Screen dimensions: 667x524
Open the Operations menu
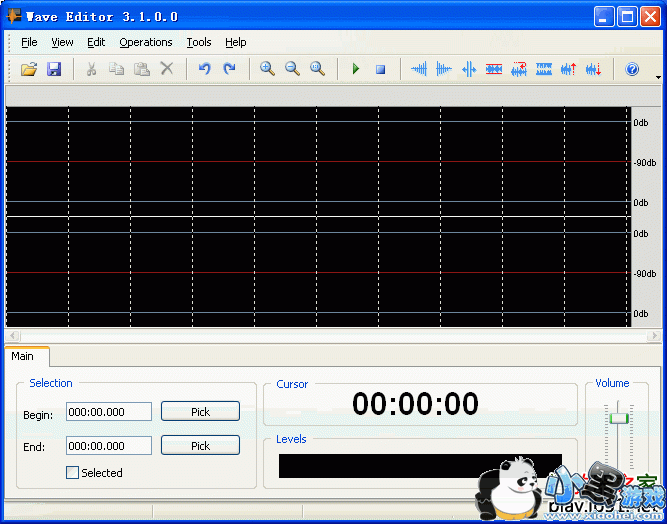tap(146, 42)
